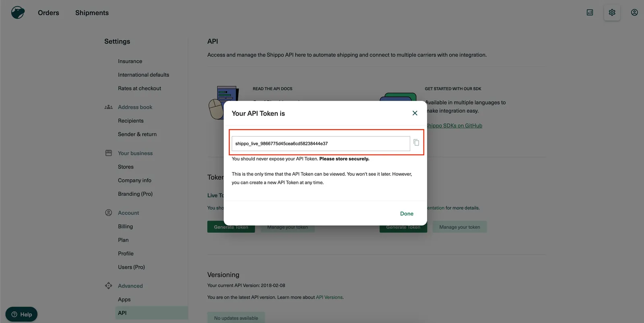Click the API token text field
The image size is (644, 323).
pyautogui.click(x=321, y=144)
